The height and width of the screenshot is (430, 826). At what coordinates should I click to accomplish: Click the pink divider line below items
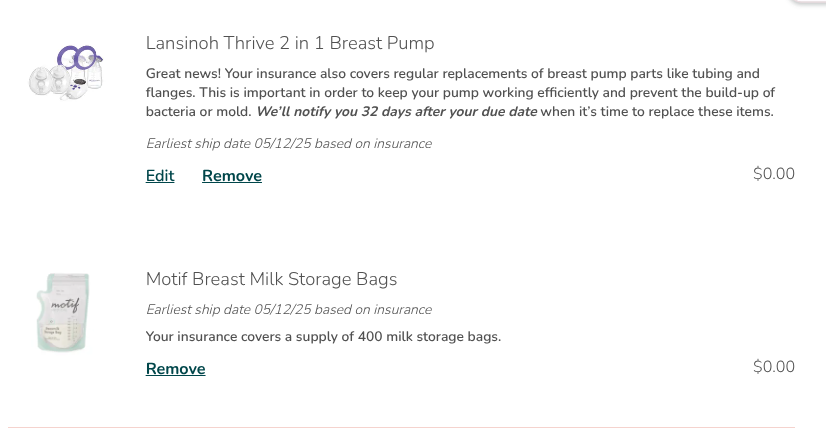(401, 427)
